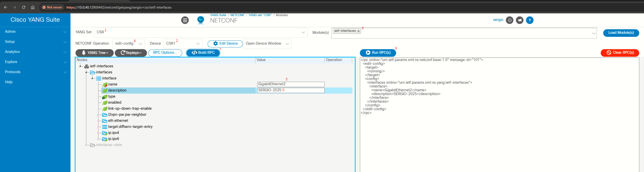Open the YANG Tree dropdown button
The width and height of the screenshot is (644, 172).
click(x=95, y=53)
